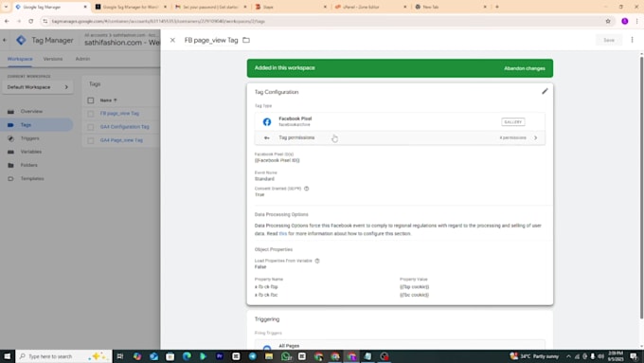Click the All Pages firing trigger
644x363 pixels.
(400, 346)
